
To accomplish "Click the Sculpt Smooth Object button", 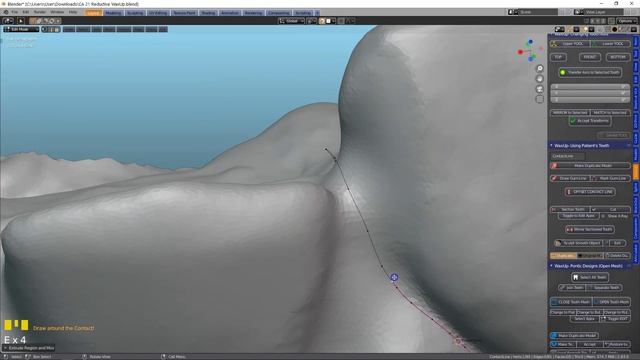I will point(578,243).
